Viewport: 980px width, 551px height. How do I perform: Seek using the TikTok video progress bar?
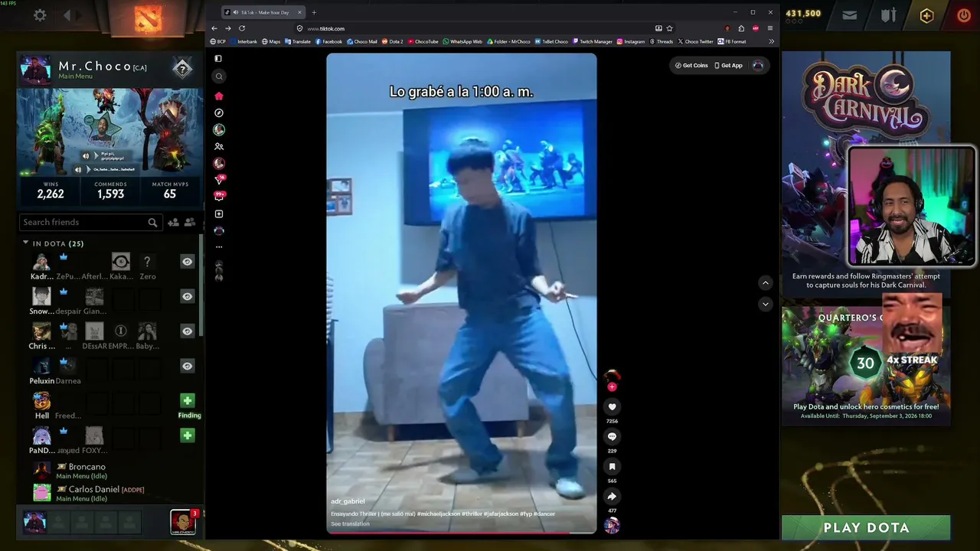pyautogui.click(x=462, y=533)
